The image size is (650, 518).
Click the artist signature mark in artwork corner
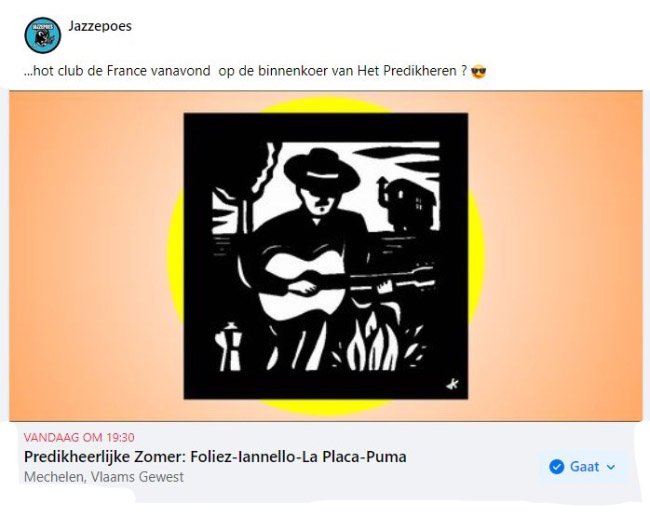point(452,384)
